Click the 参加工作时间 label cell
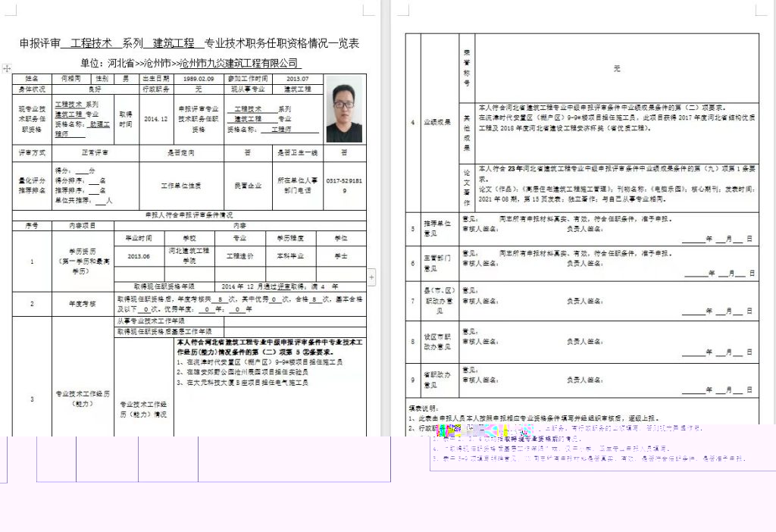Viewport: 776px width, 532px height. 248,79
